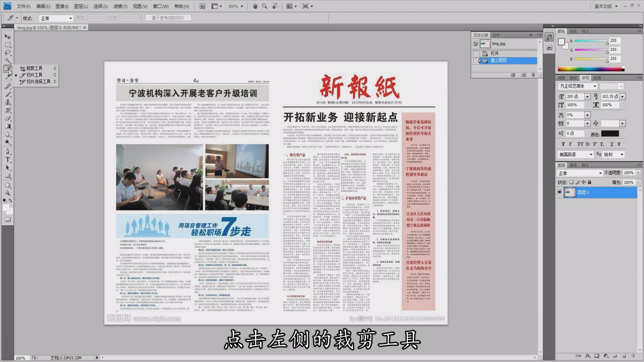The height and width of the screenshot is (362, 644).
Task: Open the Actions play-button panel icon
Action: (549, 48)
